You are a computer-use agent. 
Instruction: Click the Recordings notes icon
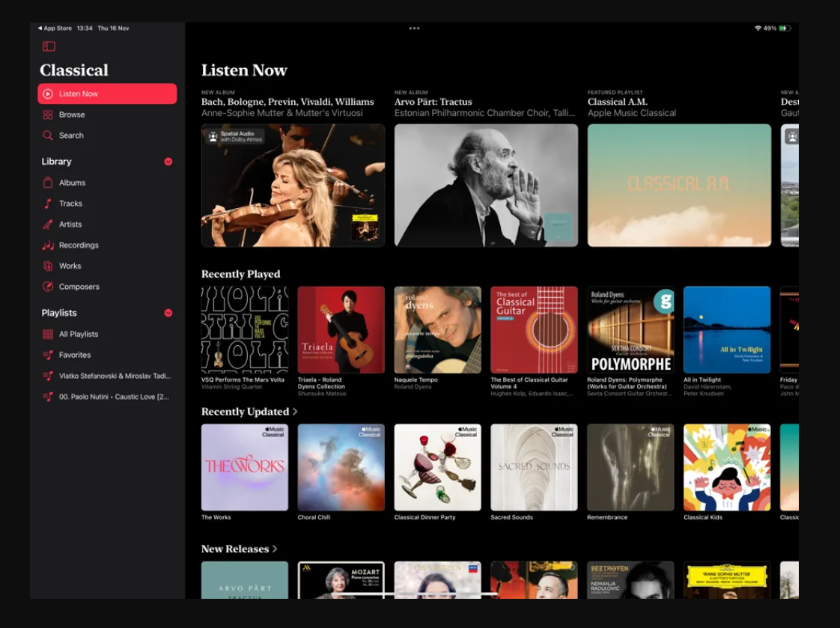pyautogui.click(x=48, y=246)
